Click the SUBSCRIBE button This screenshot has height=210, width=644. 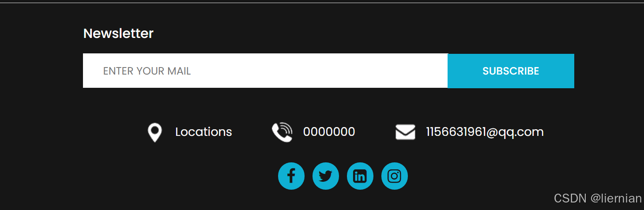[511, 71]
